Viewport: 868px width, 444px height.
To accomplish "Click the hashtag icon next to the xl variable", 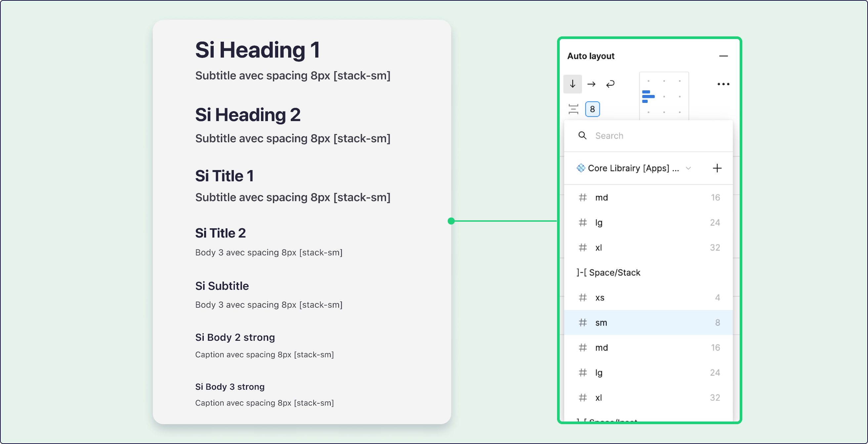I will (583, 247).
